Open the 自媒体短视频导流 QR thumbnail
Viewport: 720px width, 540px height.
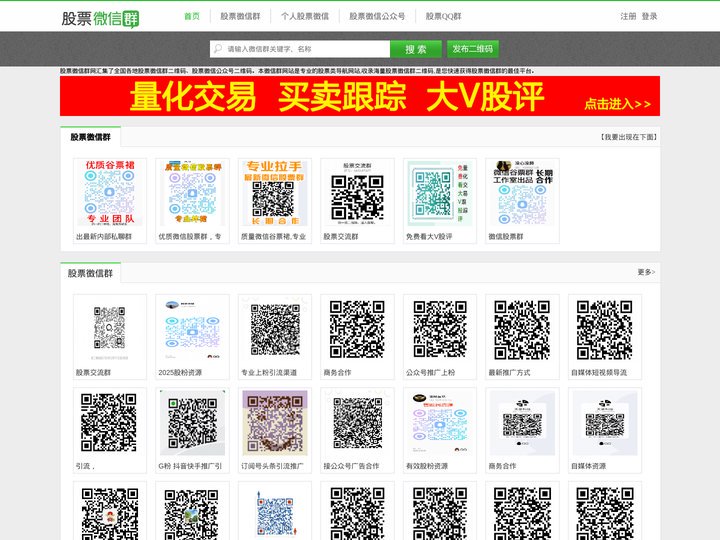(x=605, y=329)
